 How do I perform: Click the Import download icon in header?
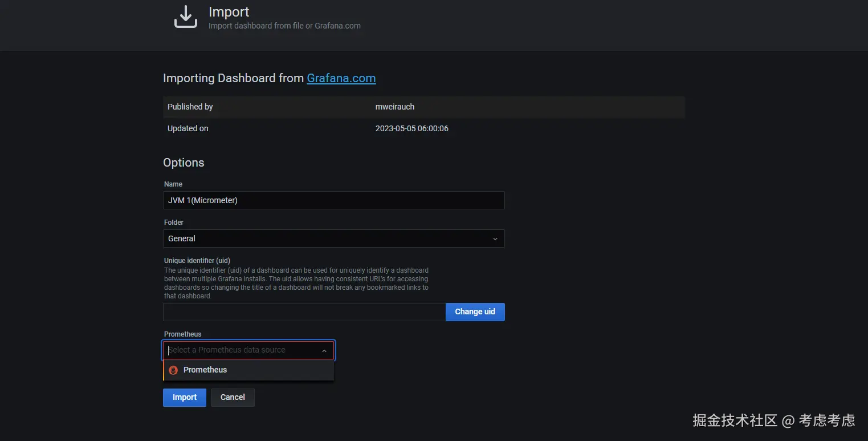point(186,17)
